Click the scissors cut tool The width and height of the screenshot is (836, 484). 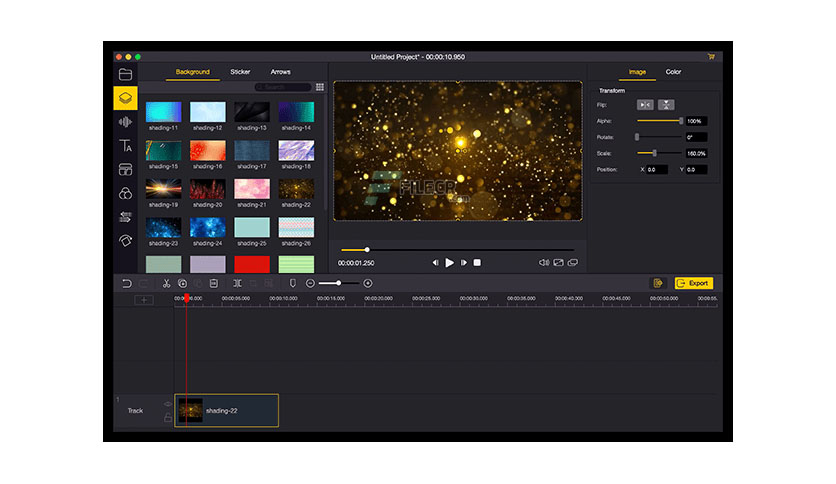(166, 284)
